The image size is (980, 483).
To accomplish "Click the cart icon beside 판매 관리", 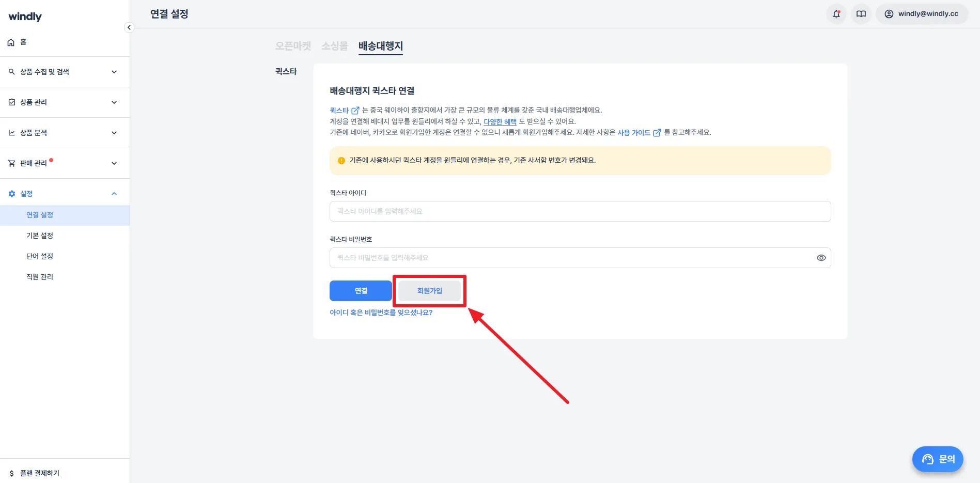I will (x=11, y=163).
